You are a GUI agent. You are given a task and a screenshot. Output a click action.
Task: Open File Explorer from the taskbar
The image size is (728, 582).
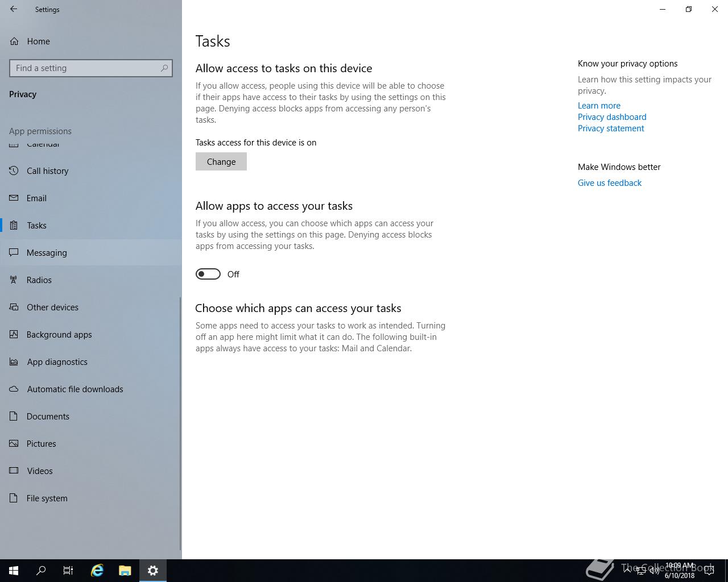[x=125, y=571]
